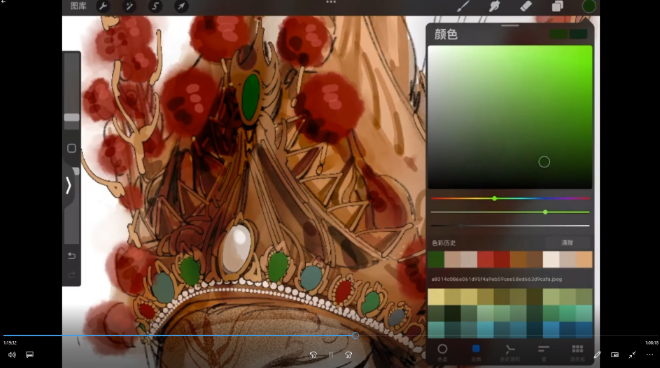Open the Layers panel icon
Screen dimensions: 660x368
click(x=557, y=6)
